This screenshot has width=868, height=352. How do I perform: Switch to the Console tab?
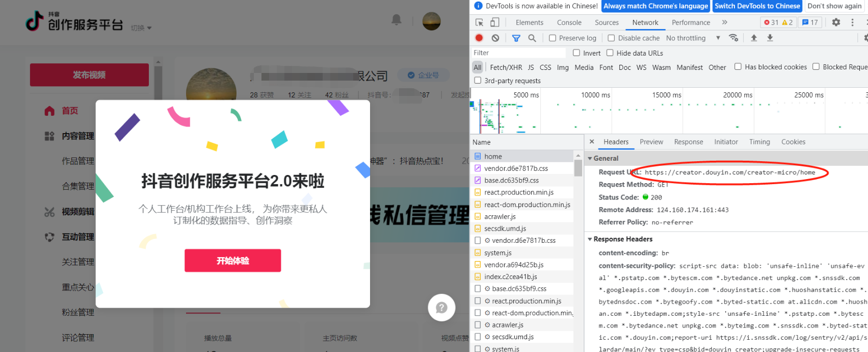click(x=569, y=22)
